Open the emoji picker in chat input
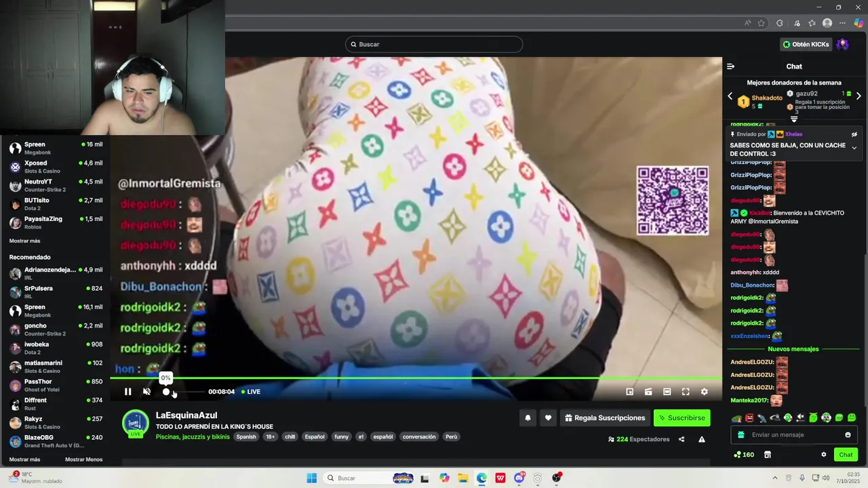 (x=848, y=435)
